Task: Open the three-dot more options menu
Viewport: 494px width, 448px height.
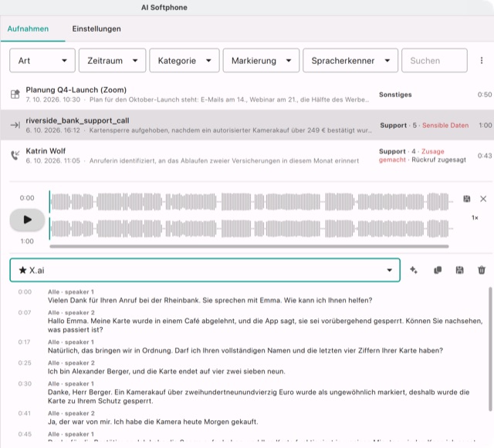Action: click(x=481, y=60)
